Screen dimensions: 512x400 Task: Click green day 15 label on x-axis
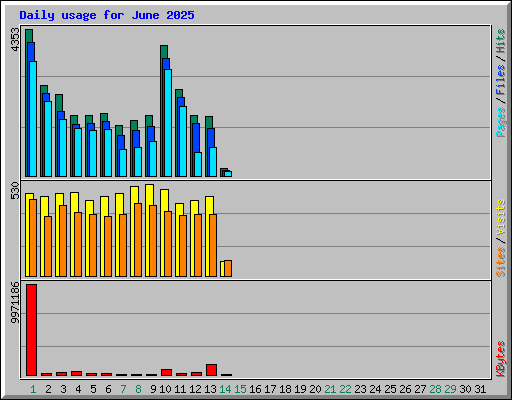pyautogui.click(x=240, y=389)
